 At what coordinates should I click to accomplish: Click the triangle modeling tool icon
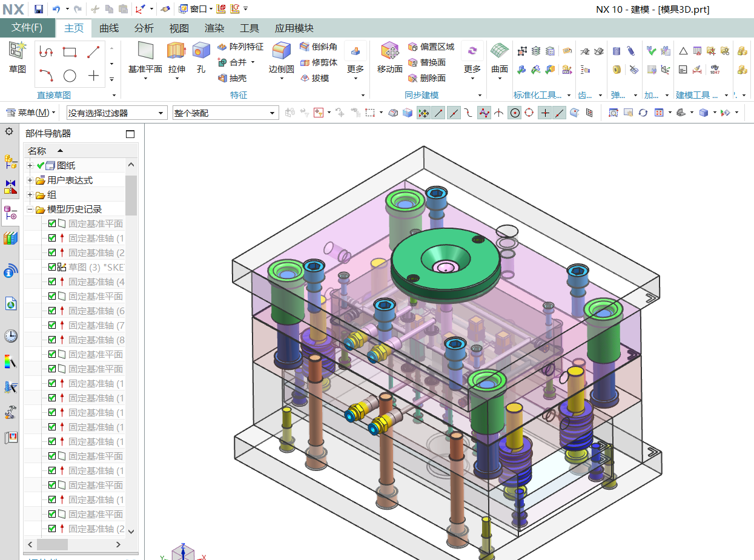[683, 51]
